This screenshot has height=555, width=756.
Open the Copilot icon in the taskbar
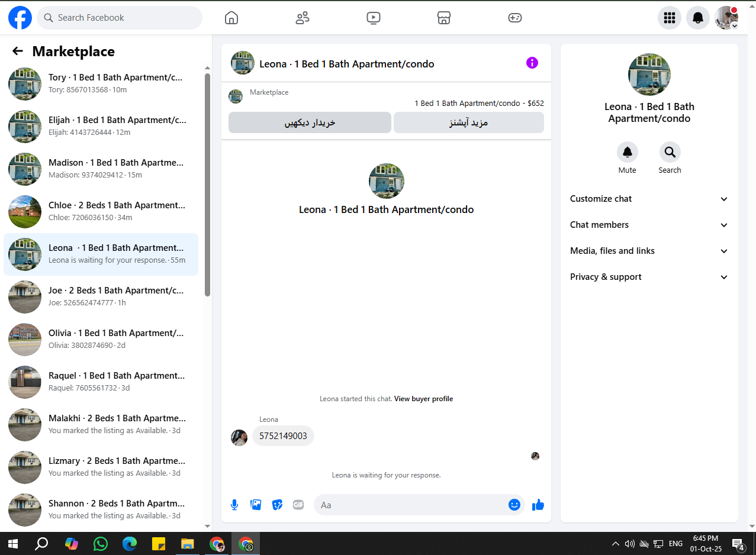click(x=72, y=544)
